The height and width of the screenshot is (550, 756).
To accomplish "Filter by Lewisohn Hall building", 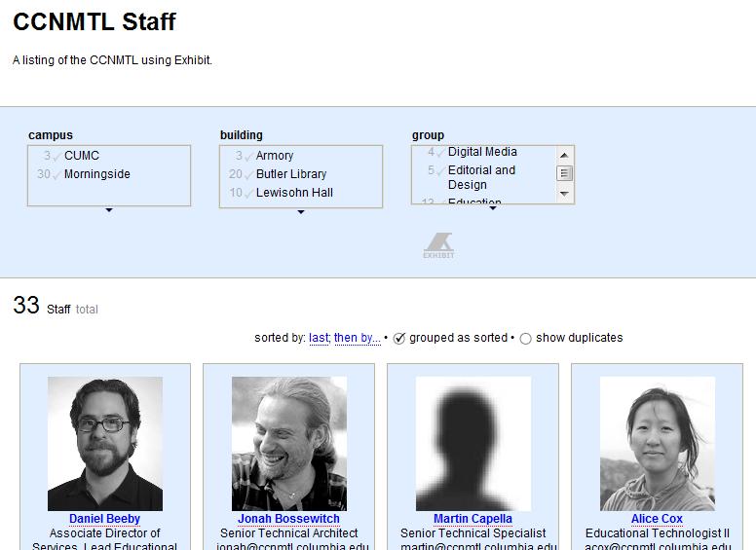I will pos(301,193).
